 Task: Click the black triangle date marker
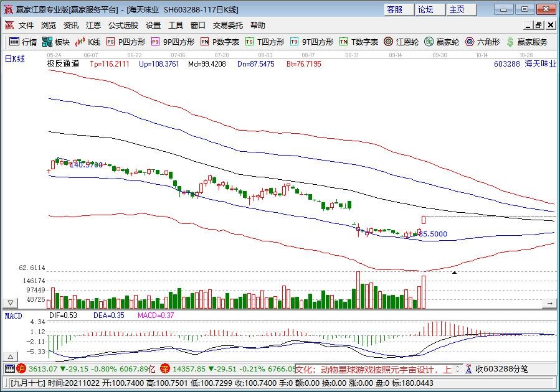(454, 273)
